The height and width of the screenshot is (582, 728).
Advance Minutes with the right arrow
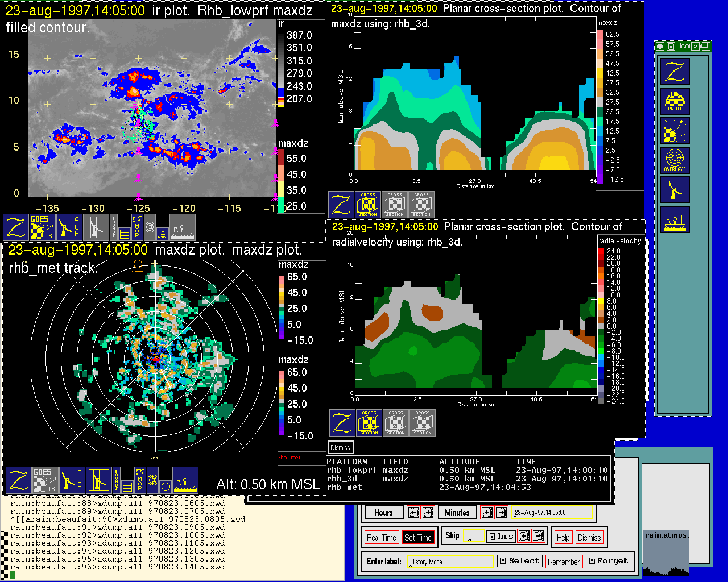point(501,512)
